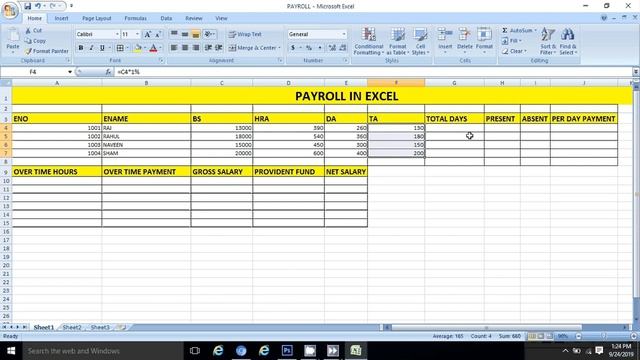Viewport: 640px width, 360px height.
Task: Open the text Orientation options
Action: [x=209, y=34]
